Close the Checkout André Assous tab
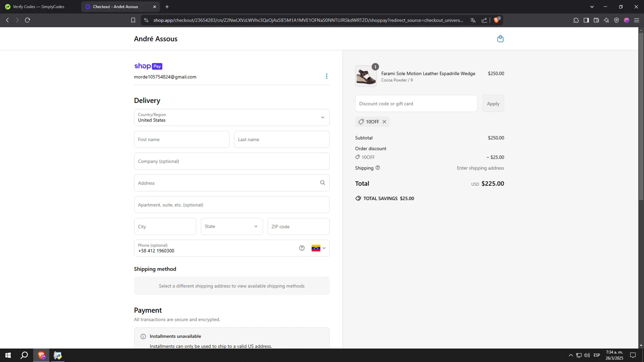Viewport: 644px width, 362px height. [x=155, y=7]
